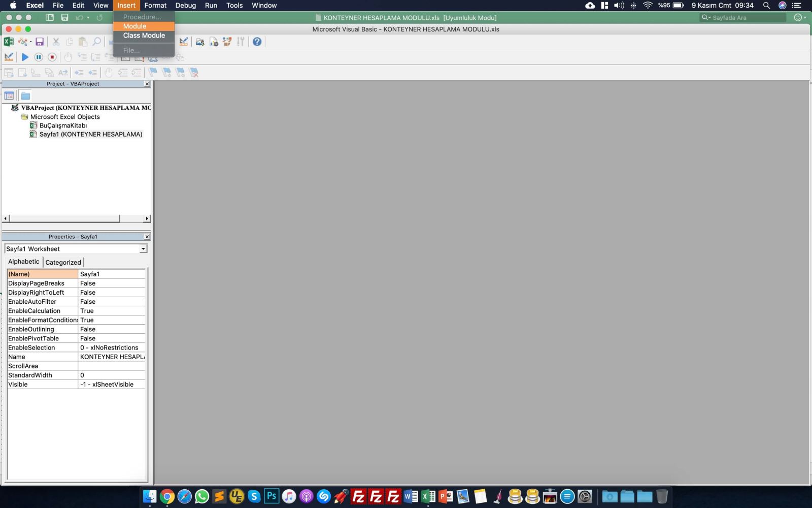Click the View Object icon in Project panel
812x508 pixels.
coord(9,96)
